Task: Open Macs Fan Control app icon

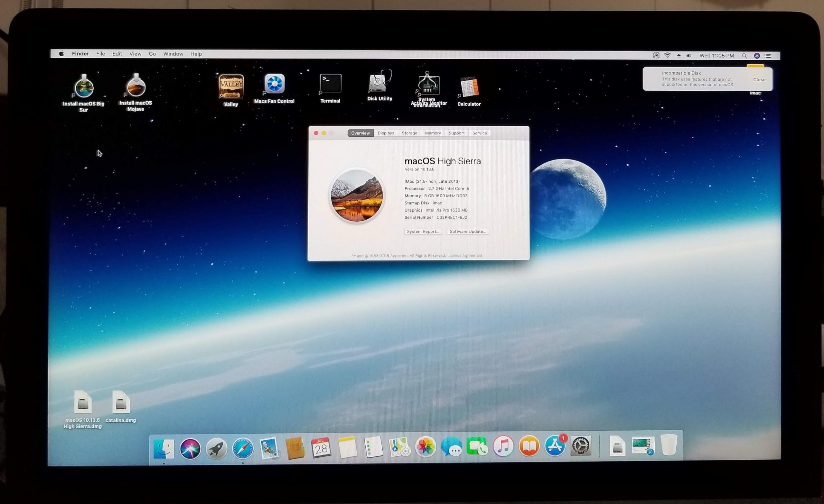Action: (275, 84)
